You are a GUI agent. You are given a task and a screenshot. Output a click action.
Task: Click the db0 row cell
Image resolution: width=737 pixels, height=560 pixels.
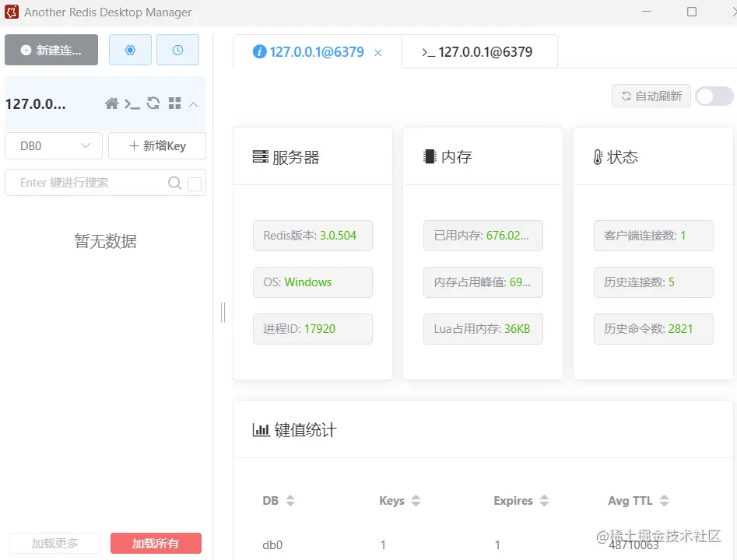click(272, 545)
